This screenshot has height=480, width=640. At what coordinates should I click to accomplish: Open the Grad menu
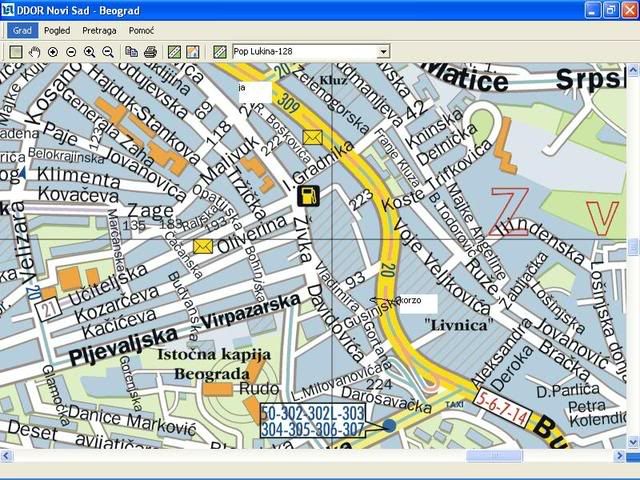(22, 30)
